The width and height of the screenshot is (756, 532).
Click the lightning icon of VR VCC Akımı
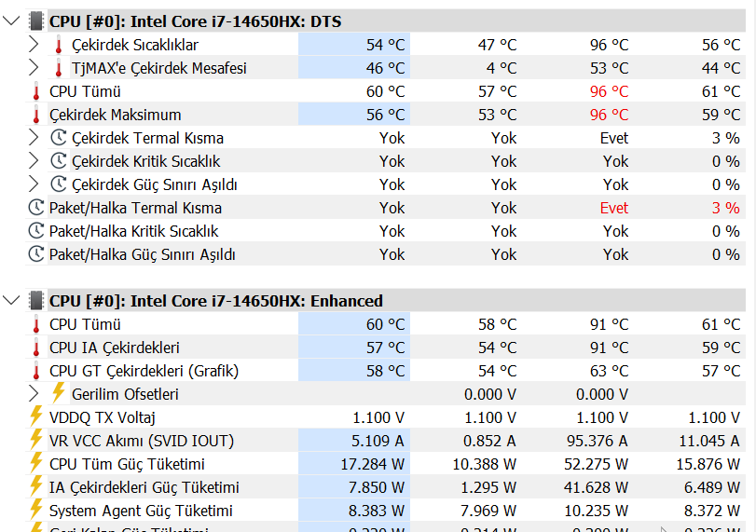click(x=36, y=439)
